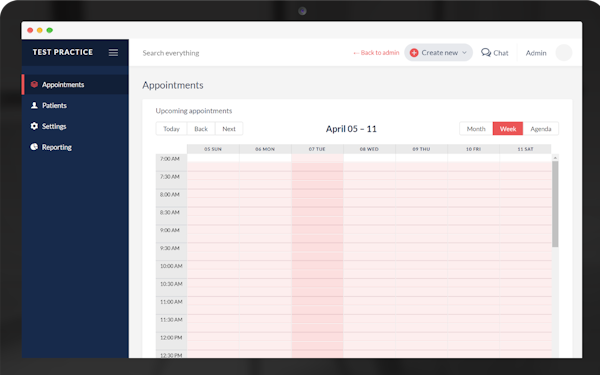Select the 08 WED column header

369,149
